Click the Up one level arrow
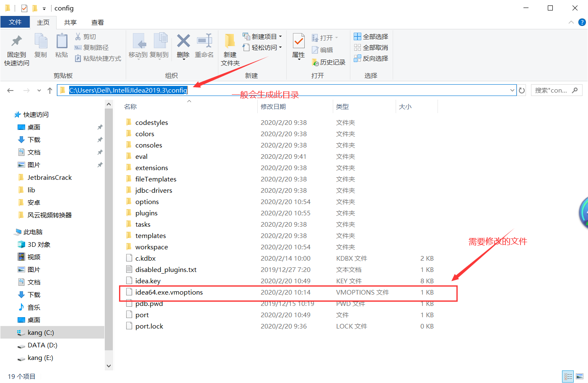Viewport: 588px width, 383px height. click(50, 91)
